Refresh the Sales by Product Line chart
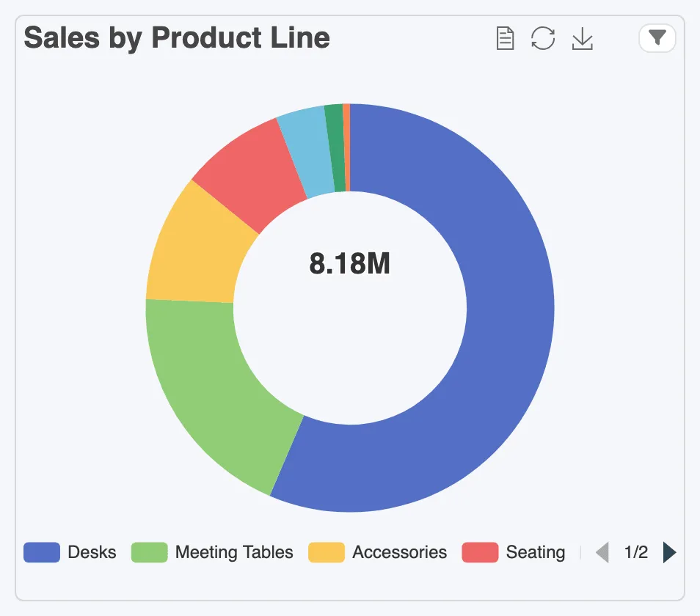 coord(543,38)
